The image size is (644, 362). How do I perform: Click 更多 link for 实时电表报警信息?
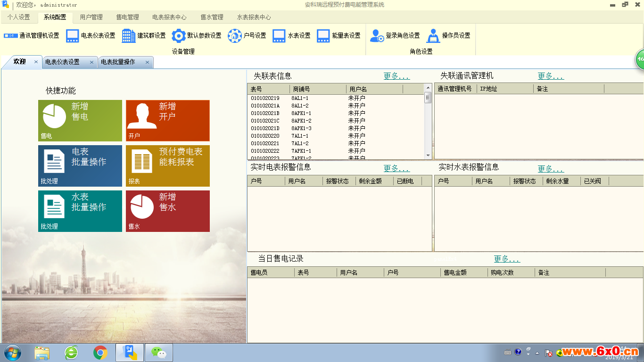(x=396, y=168)
